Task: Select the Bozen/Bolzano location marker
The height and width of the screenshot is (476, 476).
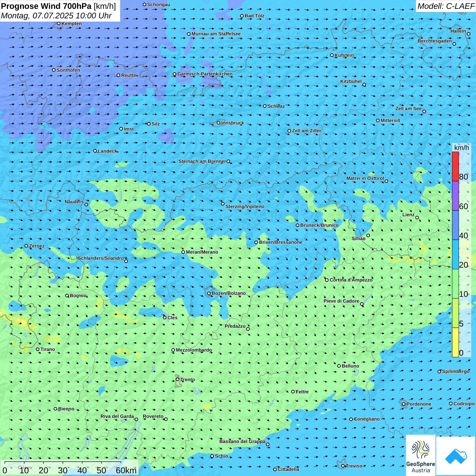Action: (x=209, y=293)
